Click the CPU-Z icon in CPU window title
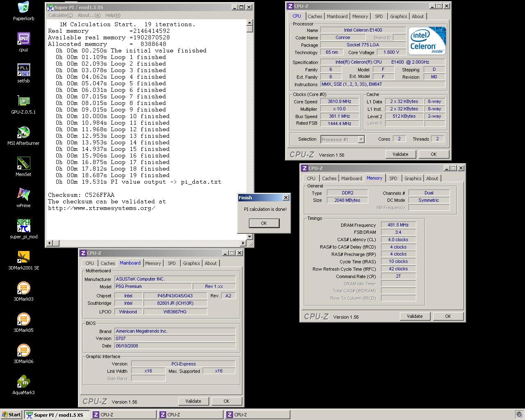Image resolution: width=525 pixels, height=420 pixels. coord(290,6)
